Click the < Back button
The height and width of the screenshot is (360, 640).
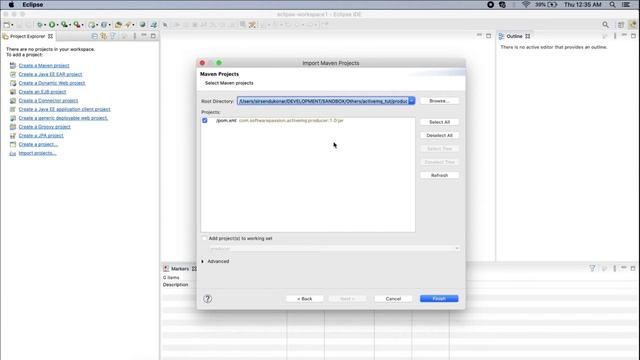(304, 299)
